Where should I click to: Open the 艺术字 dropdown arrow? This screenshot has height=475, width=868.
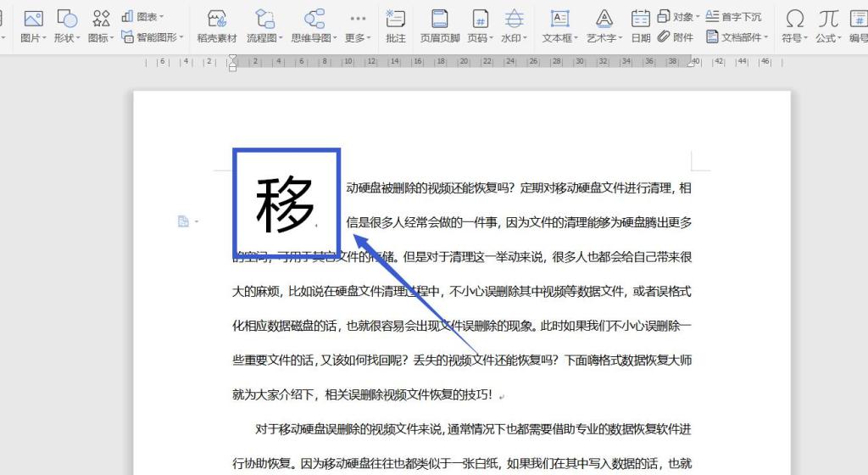click(x=620, y=38)
